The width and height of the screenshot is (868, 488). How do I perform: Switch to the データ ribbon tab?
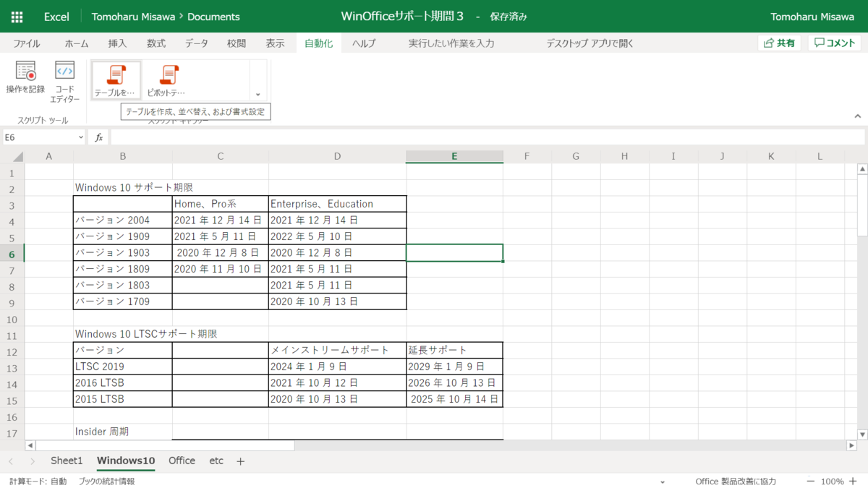196,43
